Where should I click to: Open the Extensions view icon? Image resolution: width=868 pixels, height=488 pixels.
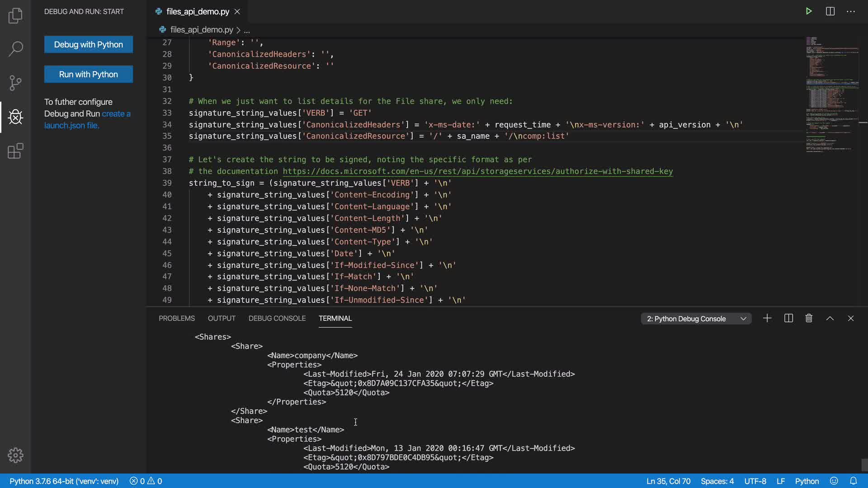click(x=15, y=151)
